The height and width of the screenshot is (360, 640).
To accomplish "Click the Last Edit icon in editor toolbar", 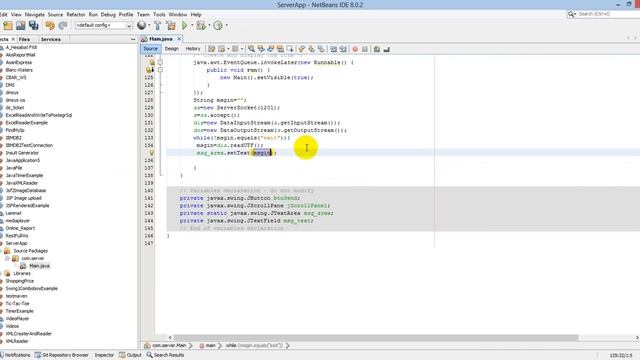I will (x=212, y=49).
